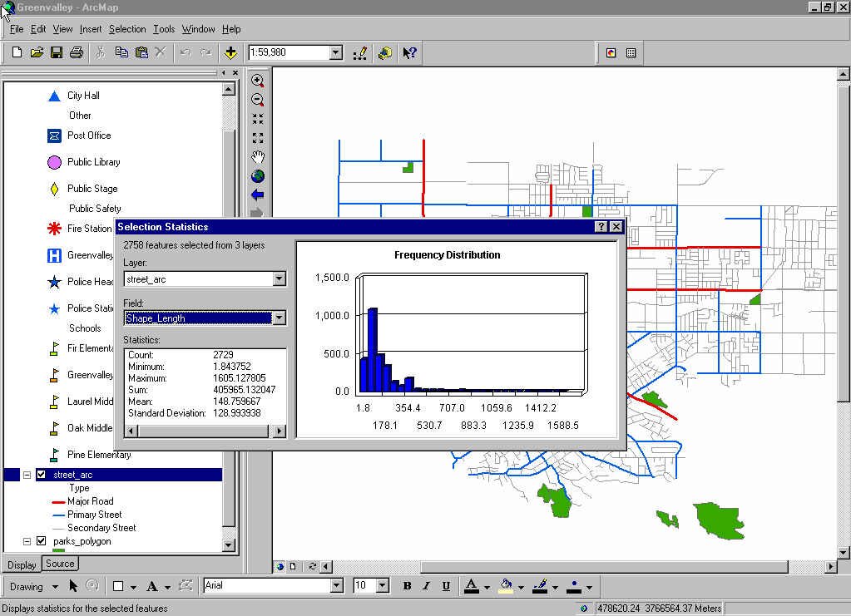
Task: Click the Rotate tool in the Drawing toolbar
Action: (92, 585)
